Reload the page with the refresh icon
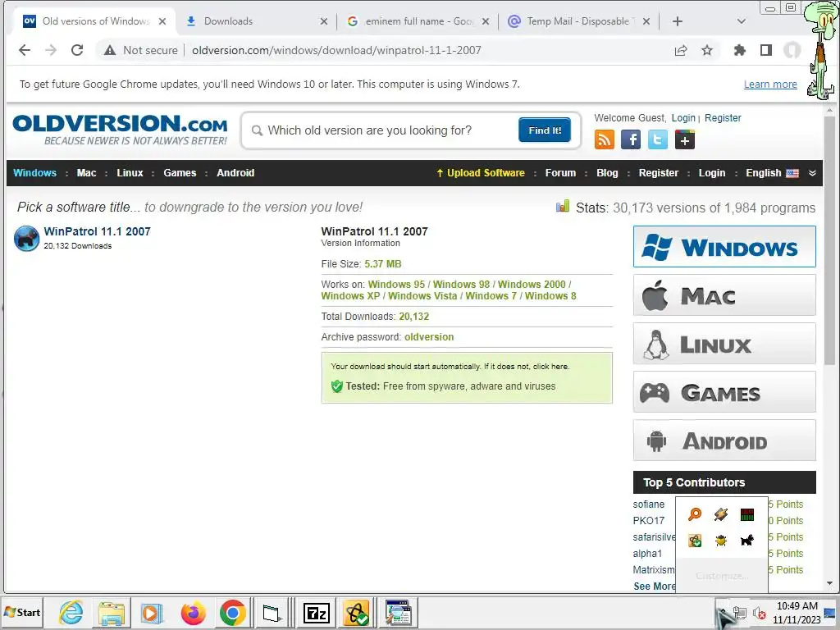Image resolution: width=840 pixels, height=630 pixels. [77, 50]
